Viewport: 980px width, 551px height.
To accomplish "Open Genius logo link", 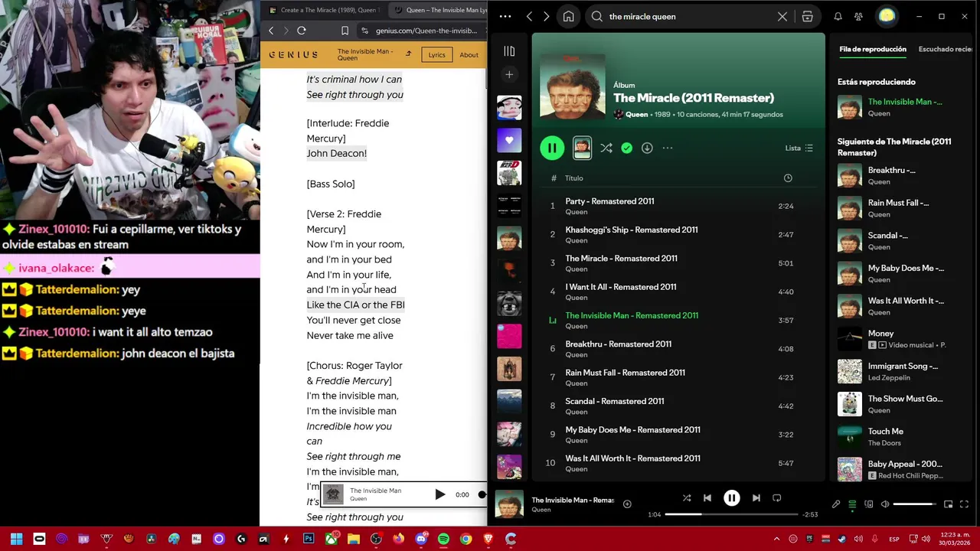I will click(293, 55).
